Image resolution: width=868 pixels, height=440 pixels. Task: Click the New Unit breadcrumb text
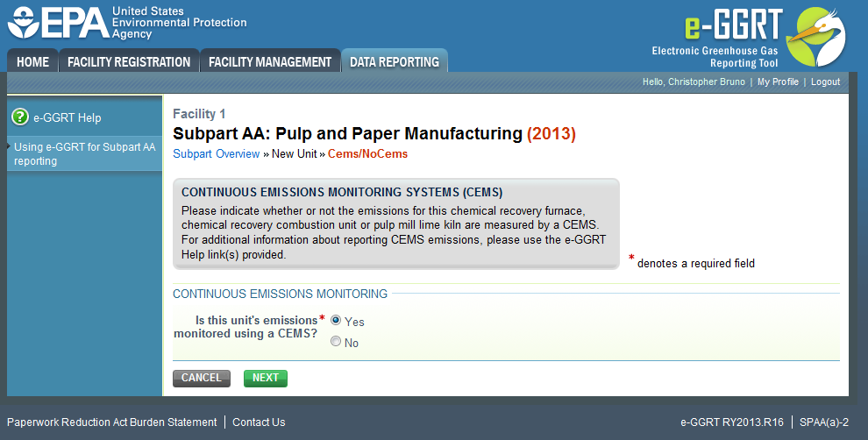point(294,154)
